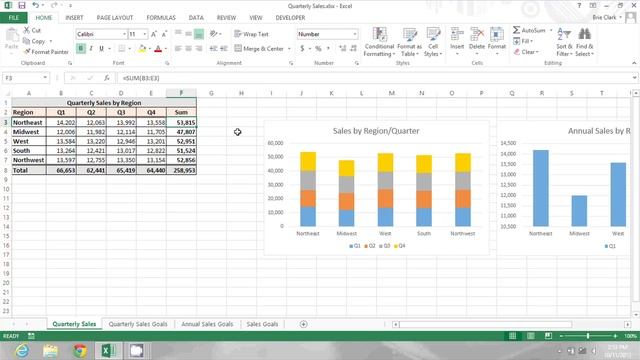The image size is (640, 360).
Task: Set Top Align for the cell
Action: (x=178, y=34)
